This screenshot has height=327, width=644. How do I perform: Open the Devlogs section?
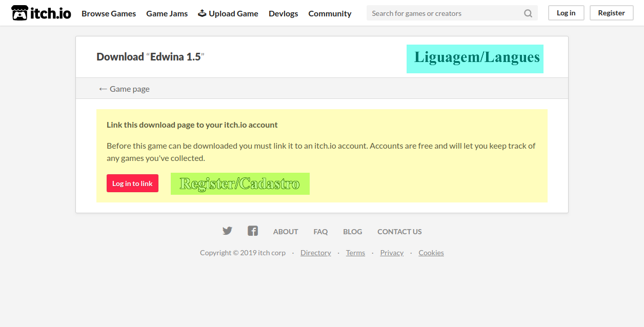(x=284, y=13)
